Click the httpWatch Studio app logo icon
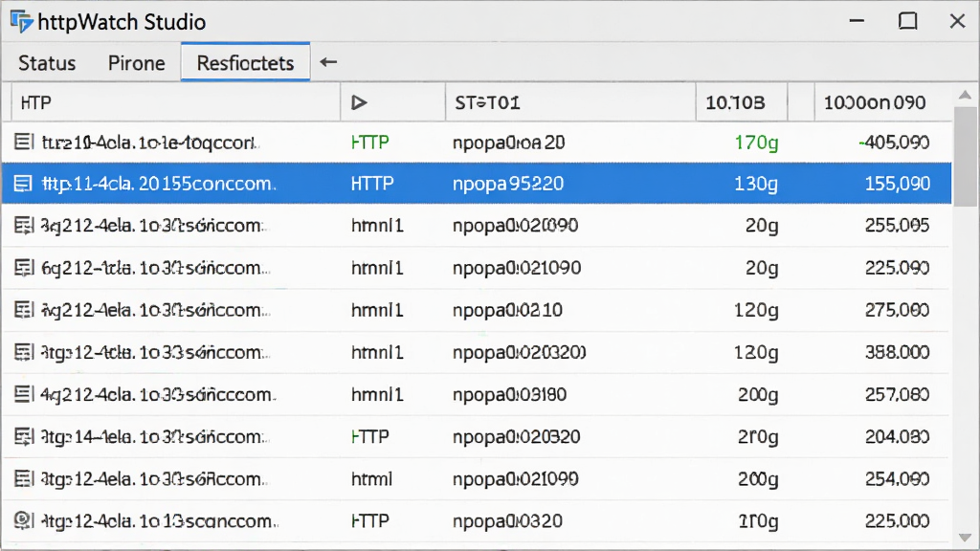980x551 pixels. tap(22, 22)
